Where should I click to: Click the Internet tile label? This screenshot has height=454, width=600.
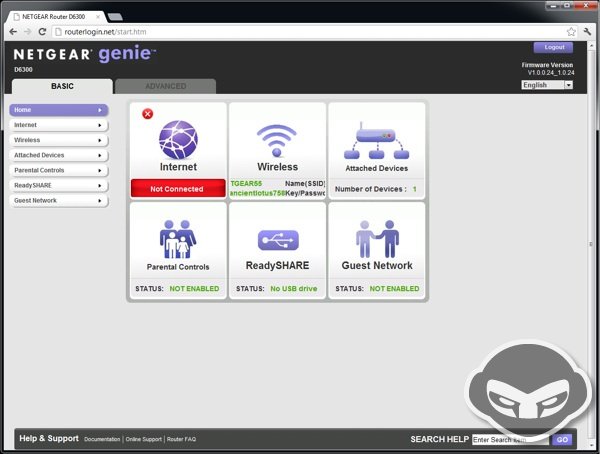[178, 167]
